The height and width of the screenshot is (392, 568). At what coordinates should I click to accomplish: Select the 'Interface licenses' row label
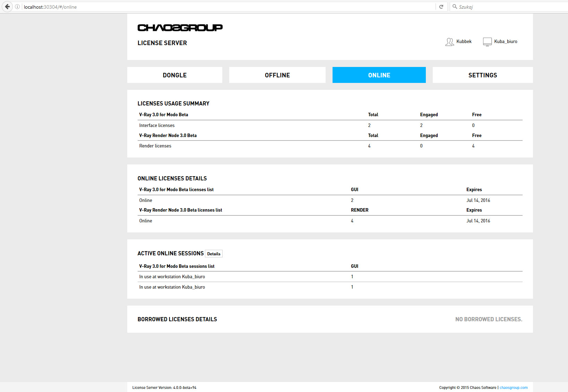point(157,125)
